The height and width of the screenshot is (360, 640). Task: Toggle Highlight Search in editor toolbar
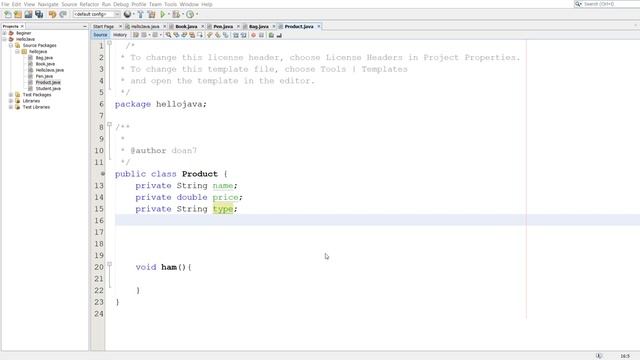(x=191, y=35)
